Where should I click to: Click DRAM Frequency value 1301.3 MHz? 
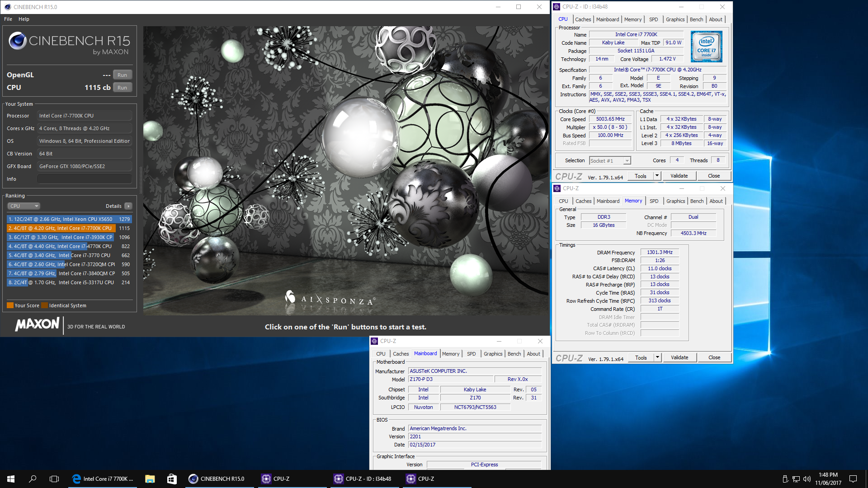(x=660, y=253)
